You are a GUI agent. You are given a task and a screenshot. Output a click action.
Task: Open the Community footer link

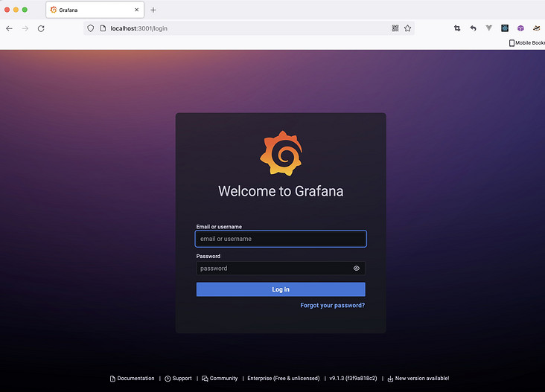click(220, 379)
